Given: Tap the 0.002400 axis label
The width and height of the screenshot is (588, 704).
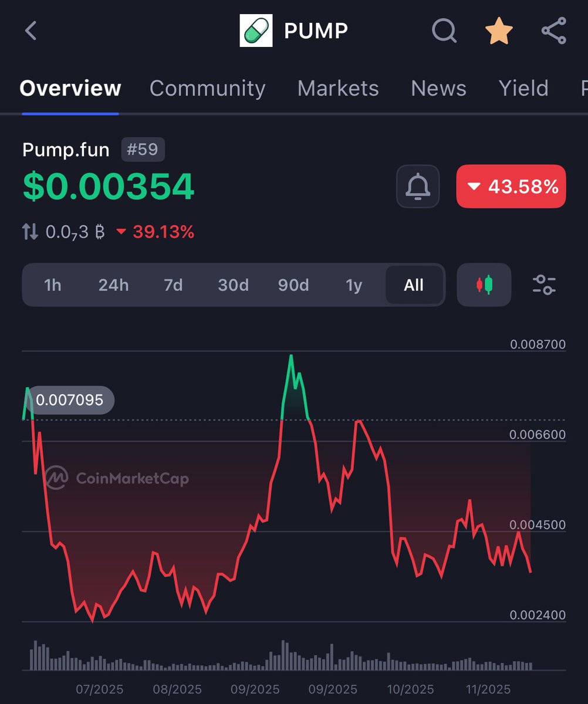Looking at the screenshot, I should pyautogui.click(x=538, y=615).
